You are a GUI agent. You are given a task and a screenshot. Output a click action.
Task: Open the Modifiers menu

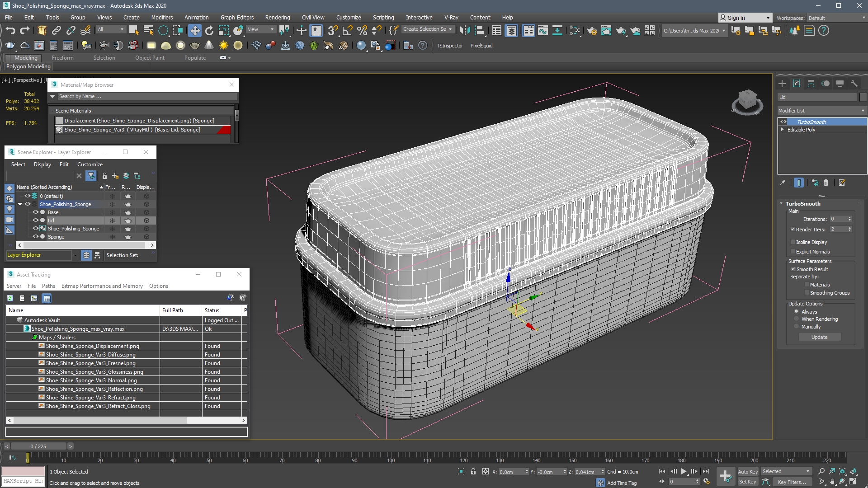pyautogui.click(x=162, y=18)
